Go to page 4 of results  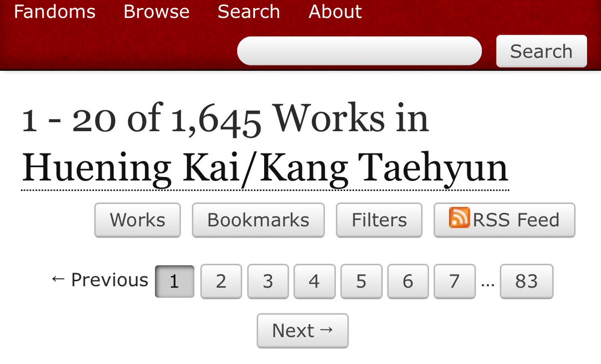(x=314, y=281)
